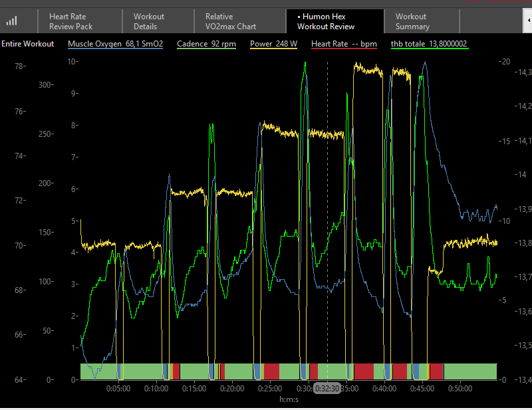Toggle the Power W series
The image size is (532, 410).
pyautogui.click(x=274, y=44)
